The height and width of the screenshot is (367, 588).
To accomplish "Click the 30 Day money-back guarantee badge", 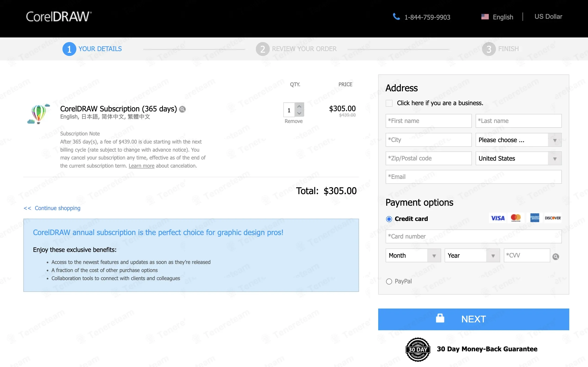I will tap(418, 349).
